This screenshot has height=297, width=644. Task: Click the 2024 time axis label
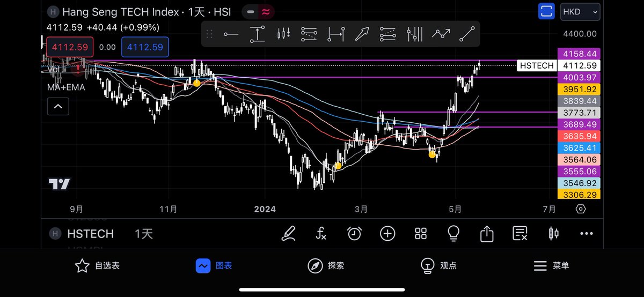265,209
